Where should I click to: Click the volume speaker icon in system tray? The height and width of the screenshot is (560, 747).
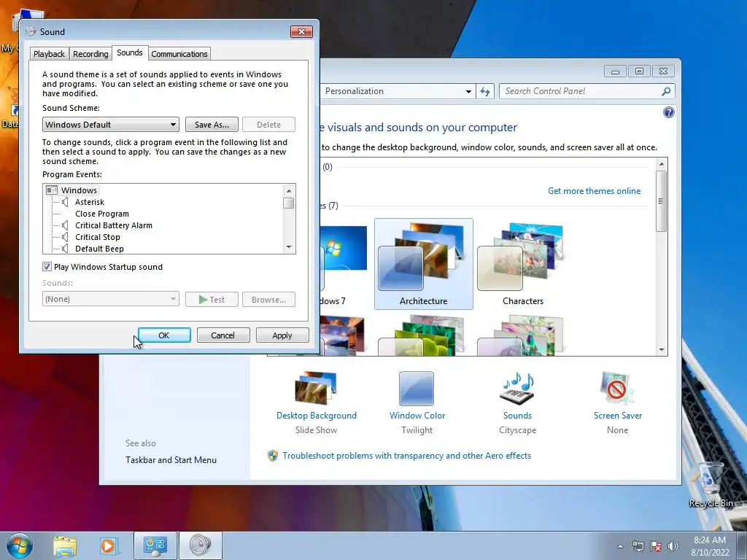673,546
